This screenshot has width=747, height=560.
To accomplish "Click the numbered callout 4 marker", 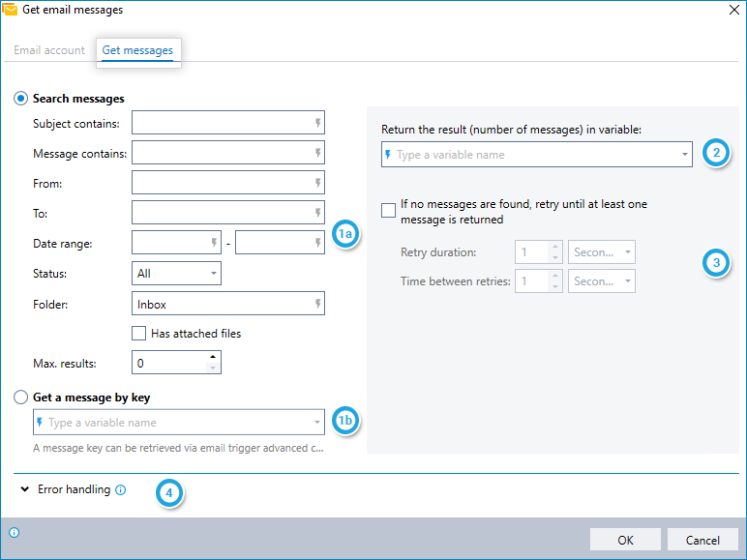I will click(x=169, y=494).
